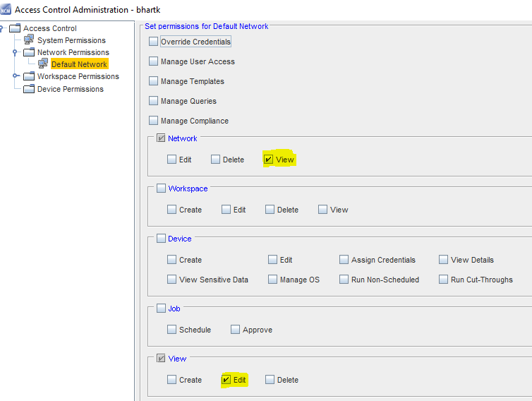
Task: Click the Default Network node icon
Action: [x=43, y=64]
